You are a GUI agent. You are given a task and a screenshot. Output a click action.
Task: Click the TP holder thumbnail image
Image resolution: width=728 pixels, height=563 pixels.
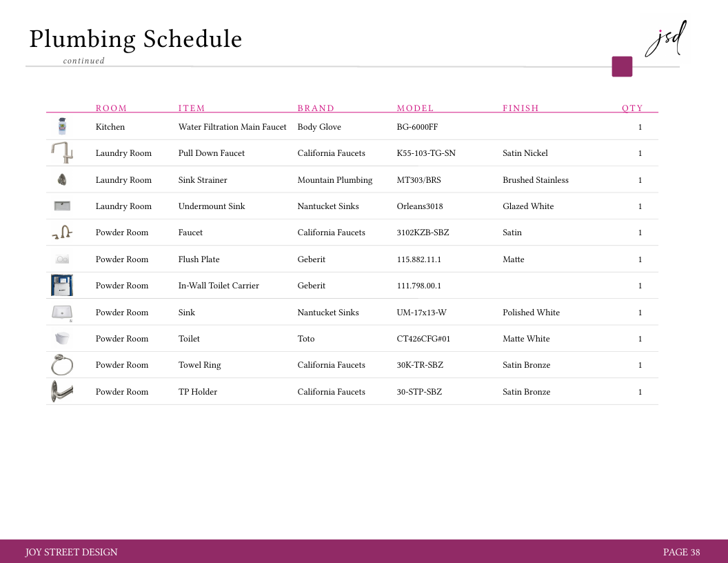(x=62, y=391)
